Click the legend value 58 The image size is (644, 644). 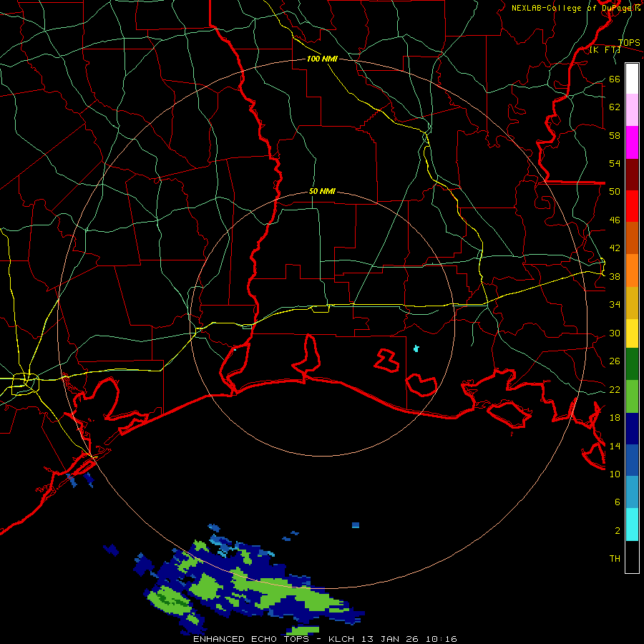pos(615,135)
